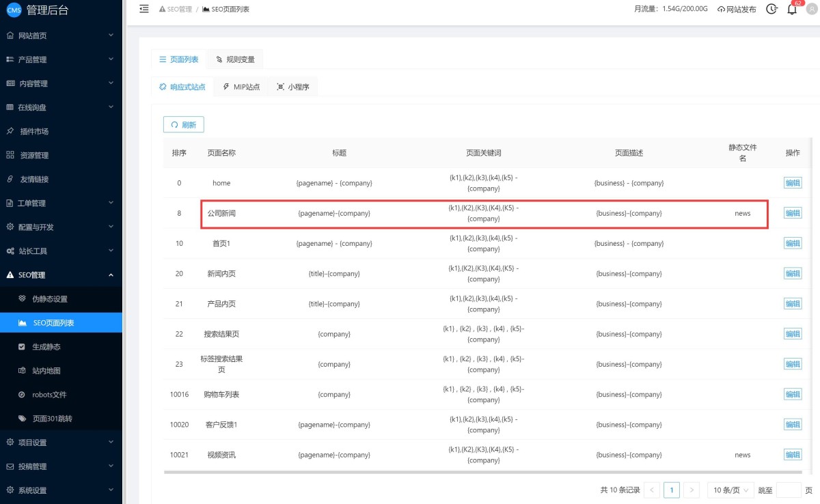Go to next page with the right arrow
This screenshot has width=820, height=504.
click(692, 490)
